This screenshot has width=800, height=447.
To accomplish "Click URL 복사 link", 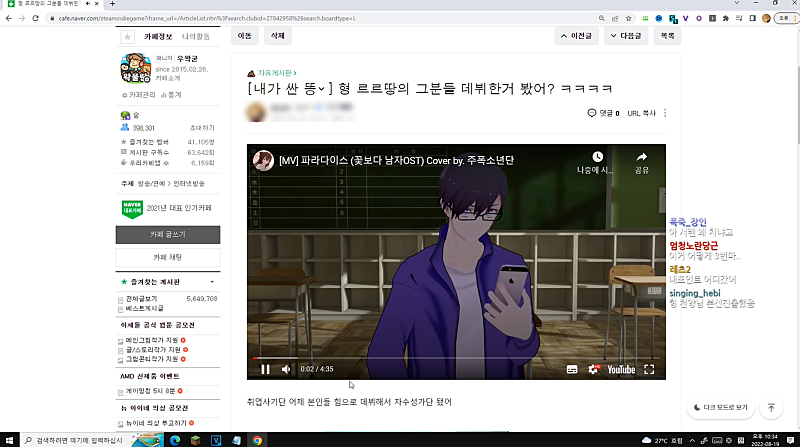I will (x=641, y=113).
